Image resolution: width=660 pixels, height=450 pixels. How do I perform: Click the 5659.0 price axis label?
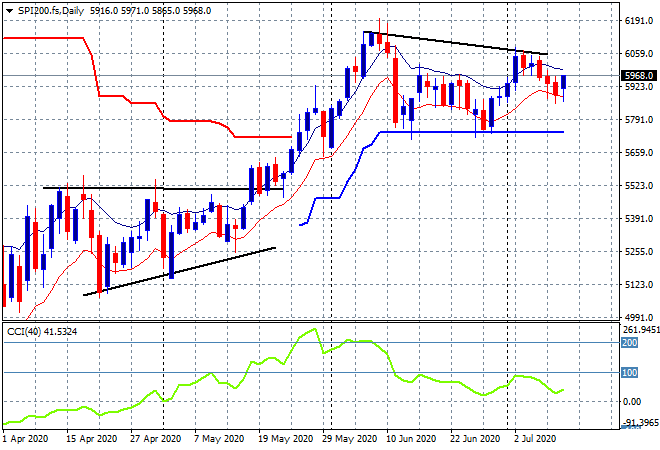639,153
